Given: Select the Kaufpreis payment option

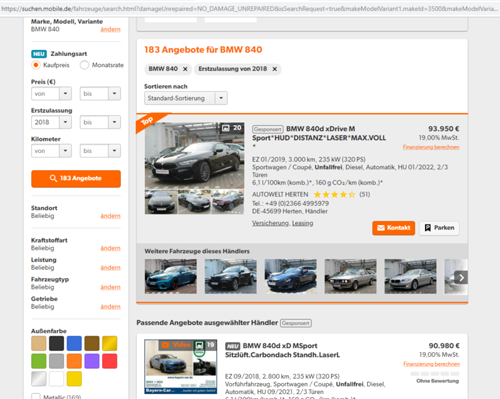Looking at the screenshot, I should [x=36, y=65].
